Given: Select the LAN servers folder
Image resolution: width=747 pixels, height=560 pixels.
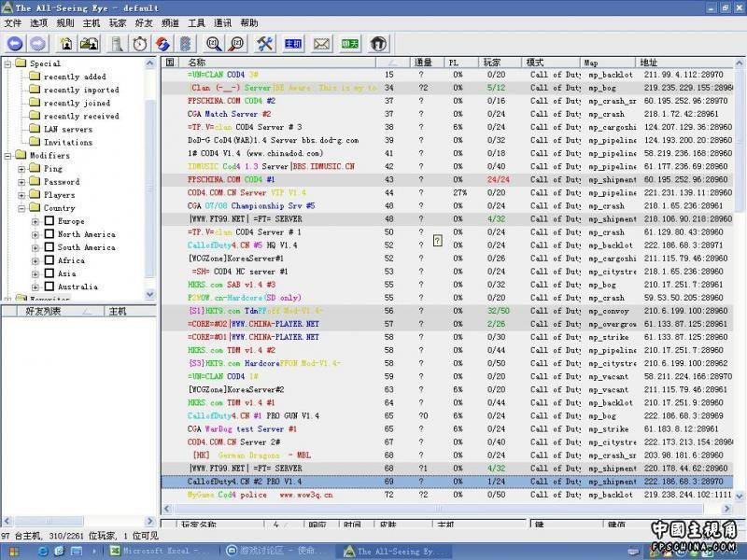Looking at the screenshot, I should (68, 129).
